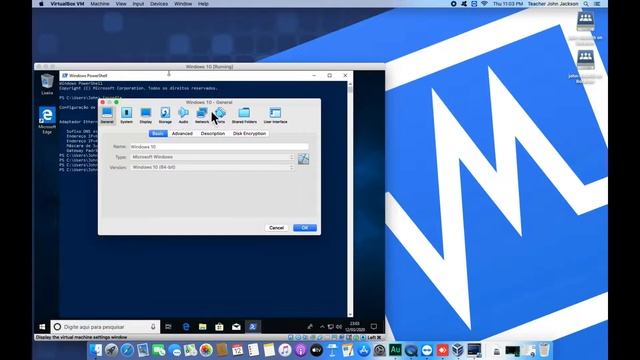Switch to the Disk Encryption tab
The width and height of the screenshot is (640, 360).
click(x=249, y=133)
